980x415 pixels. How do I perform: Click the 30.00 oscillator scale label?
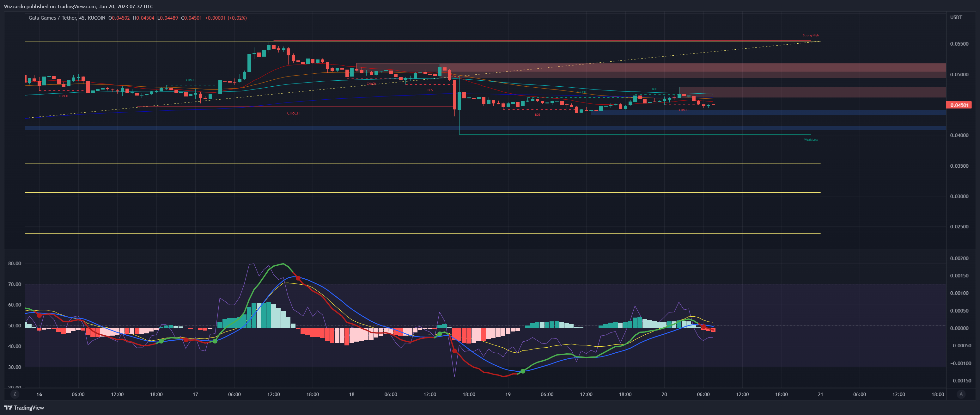tap(15, 368)
